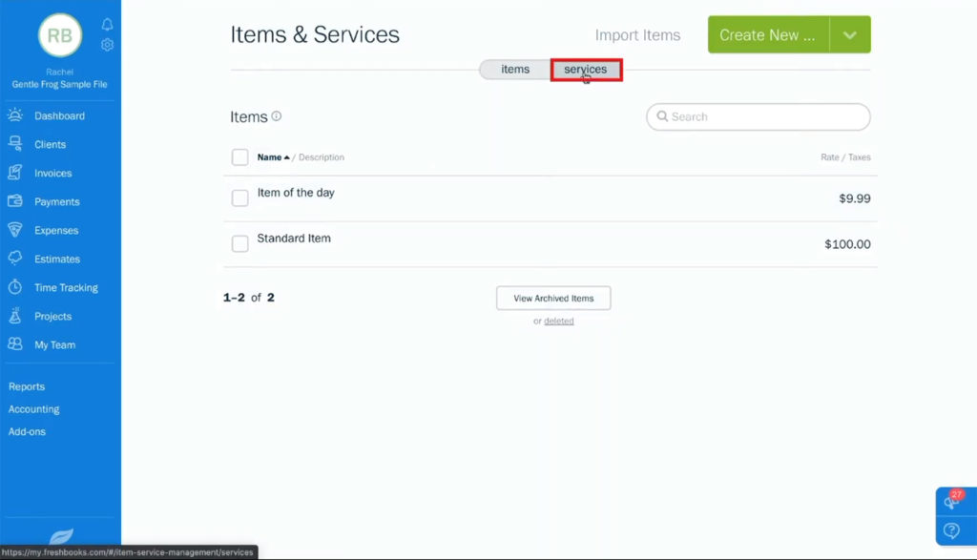Open the settings gear icon
The image size is (977, 560).
coord(107,44)
